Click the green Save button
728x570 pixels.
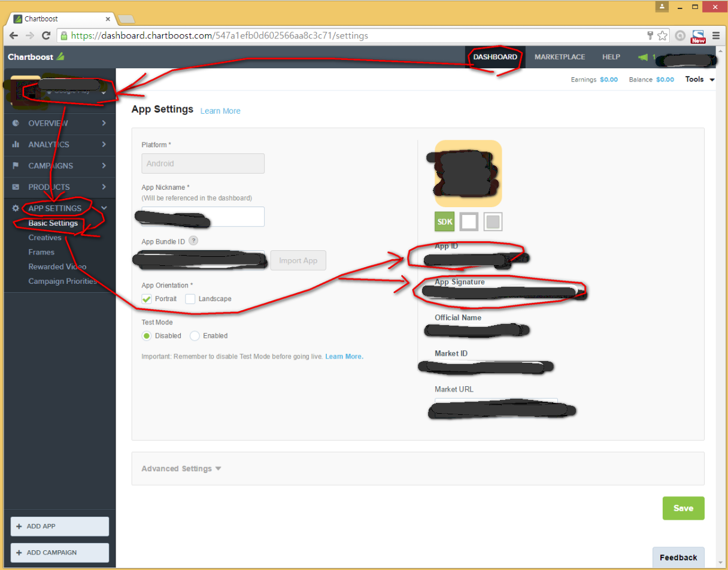click(683, 508)
